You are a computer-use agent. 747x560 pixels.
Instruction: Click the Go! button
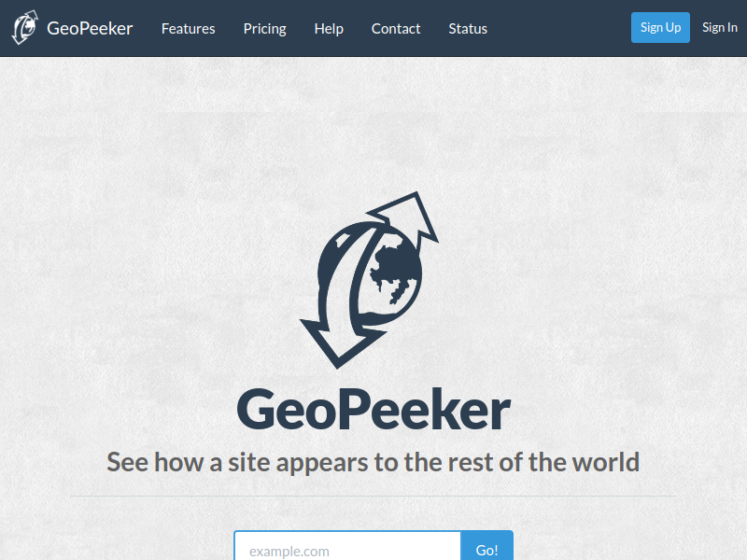click(x=486, y=546)
